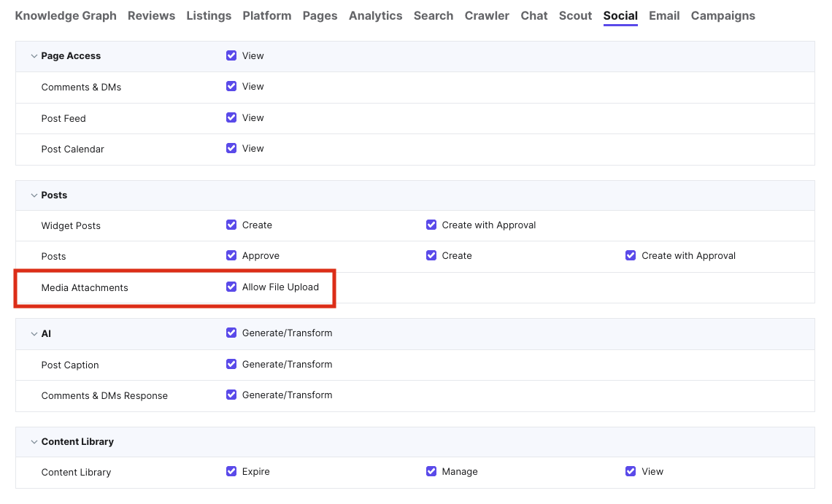Viewport: 832px width, 504px height.
Task: Uncheck Widget Posts Create with Approval
Action: [431, 225]
